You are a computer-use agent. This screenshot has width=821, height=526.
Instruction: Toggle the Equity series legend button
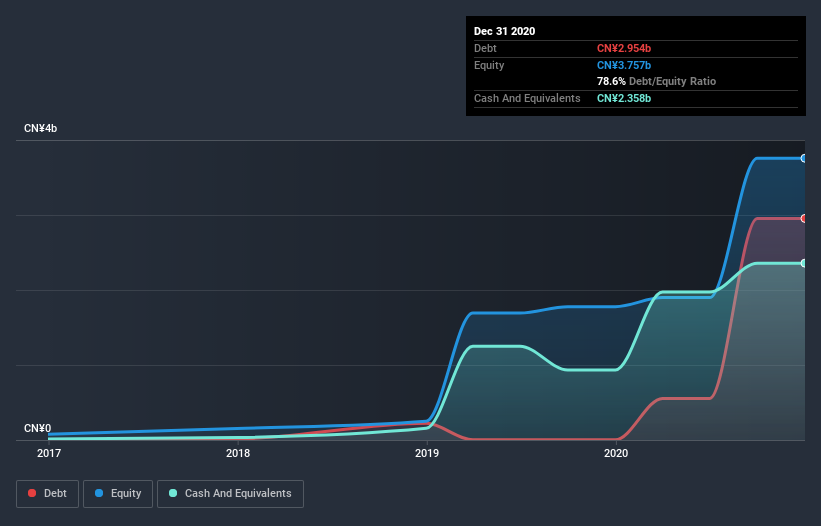[x=118, y=494]
